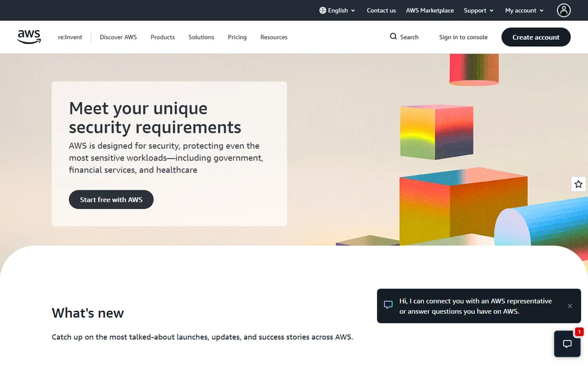The image size is (588, 368).
Task: Click the globe language icon
Action: point(322,11)
